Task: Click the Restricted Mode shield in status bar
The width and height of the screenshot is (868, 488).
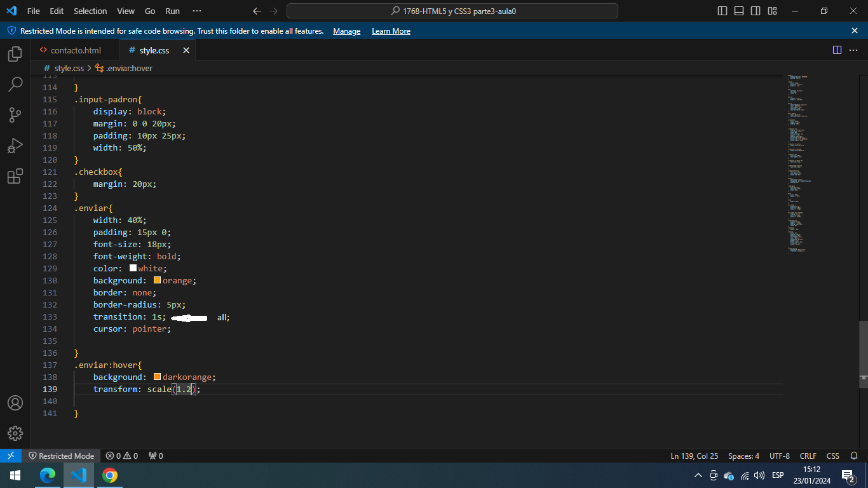Action: pyautogui.click(x=62, y=456)
